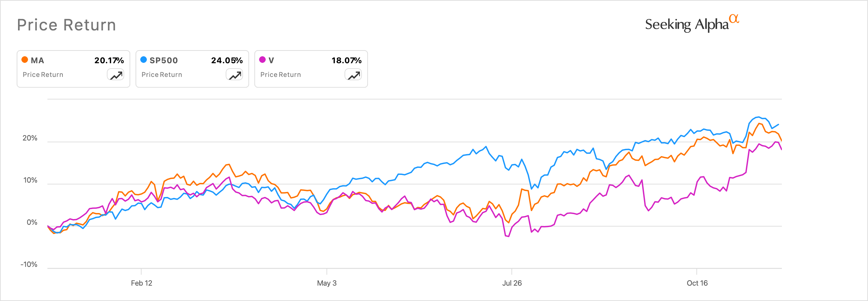Click the trend arrow icon in SP500 card
868x301 pixels.
point(234,75)
